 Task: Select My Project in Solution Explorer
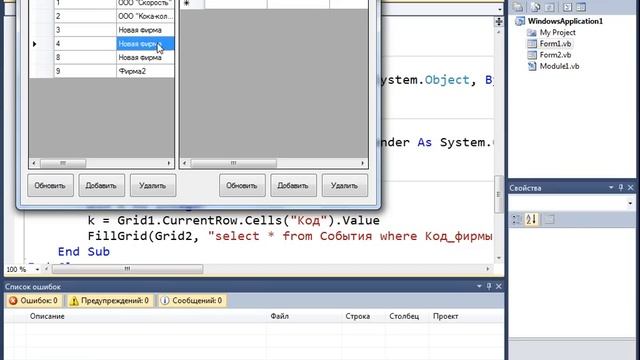point(558,32)
